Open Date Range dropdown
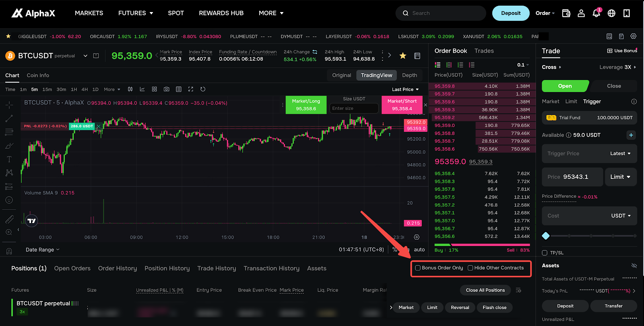This screenshot has width=644, height=326. [43, 250]
